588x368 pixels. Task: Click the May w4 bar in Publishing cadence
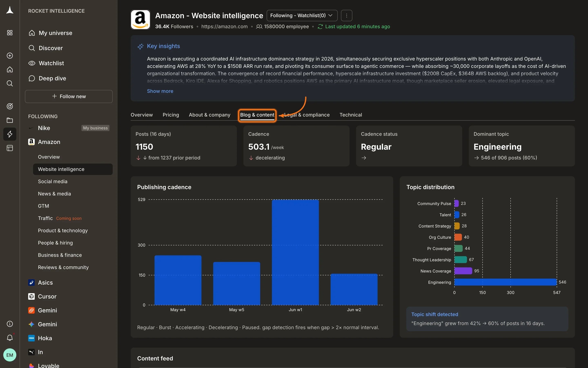click(x=178, y=280)
